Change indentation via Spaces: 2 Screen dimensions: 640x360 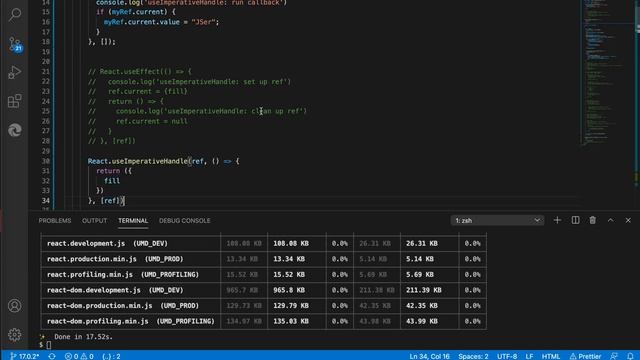473,356
